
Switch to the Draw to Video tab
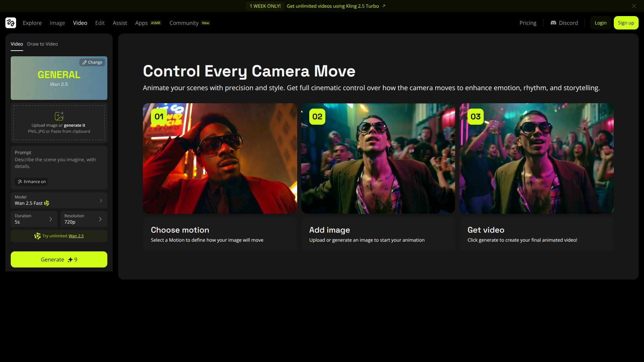tap(42, 44)
